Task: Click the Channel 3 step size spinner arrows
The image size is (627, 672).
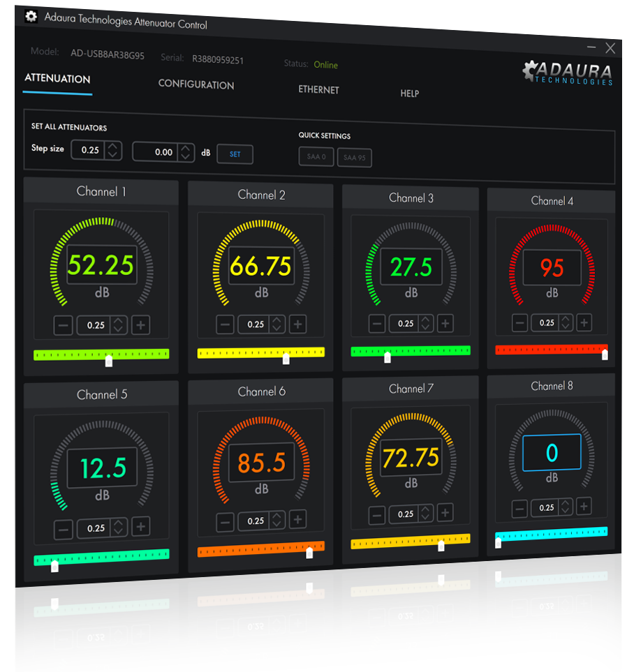Action: (426, 323)
